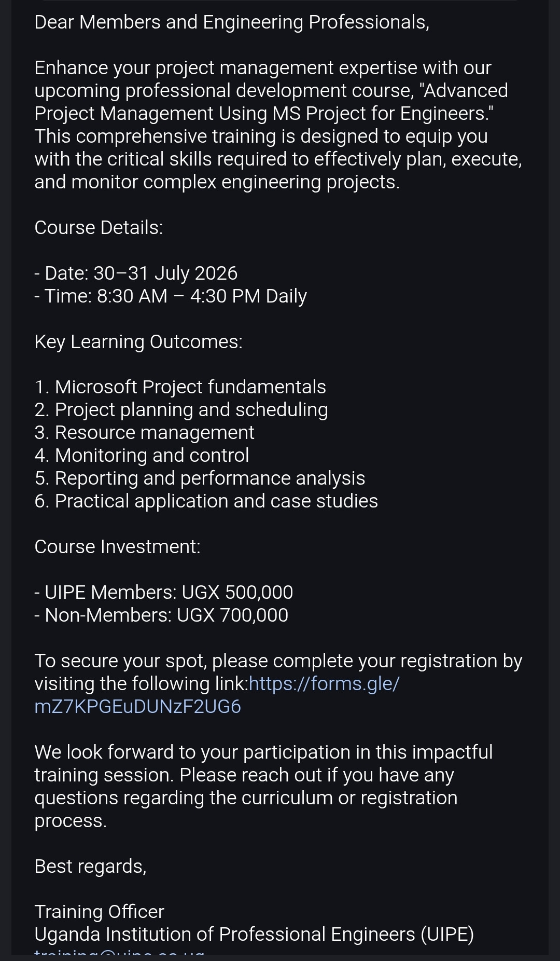Click the 'Training Officer' signature line

click(x=99, y=912)
